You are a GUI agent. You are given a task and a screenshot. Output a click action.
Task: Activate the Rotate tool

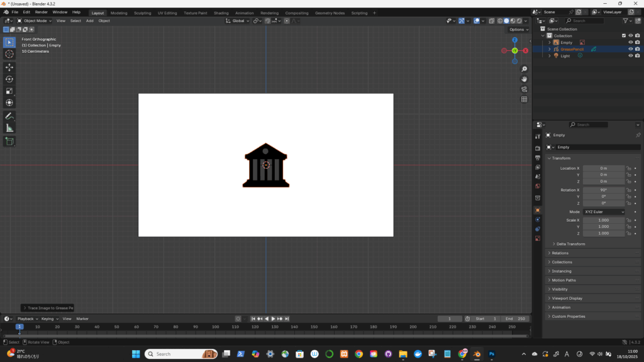[x=9, y=79]
